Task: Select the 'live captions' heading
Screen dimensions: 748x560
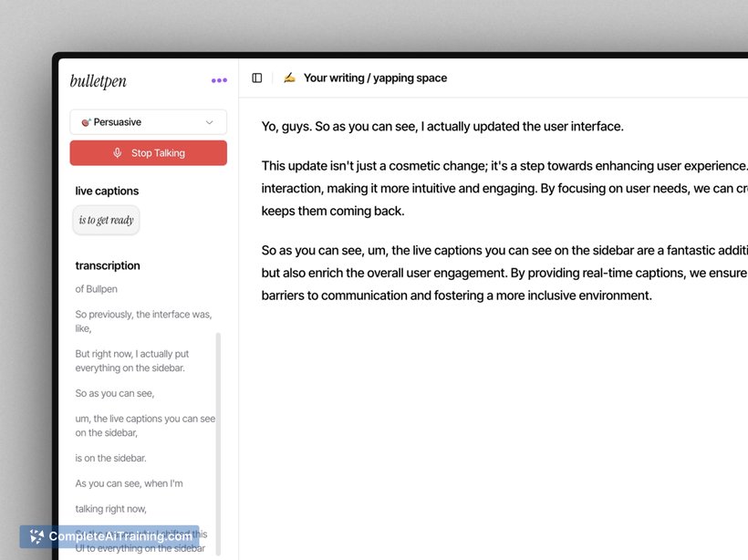Action: coord(107,191)
